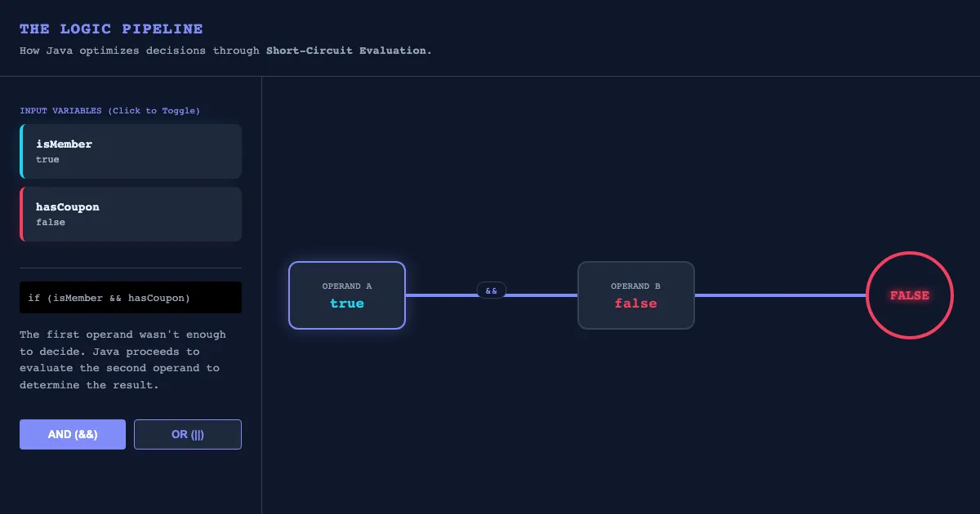Toggle the hasCoupon variable card
The height and width of the screenshot is (514, 980).
click(x=131, y=214)
